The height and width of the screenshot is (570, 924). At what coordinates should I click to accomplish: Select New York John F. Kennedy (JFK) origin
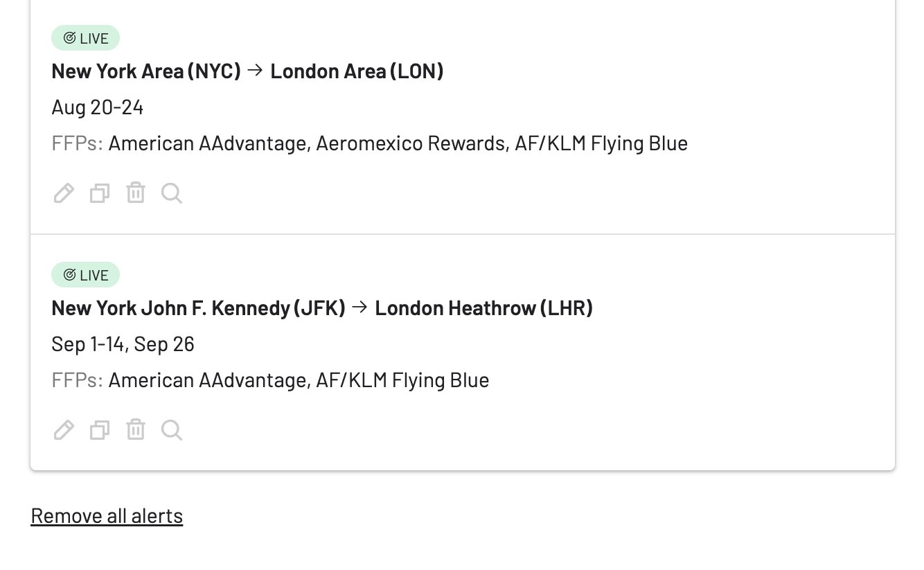tap(198, 308)
